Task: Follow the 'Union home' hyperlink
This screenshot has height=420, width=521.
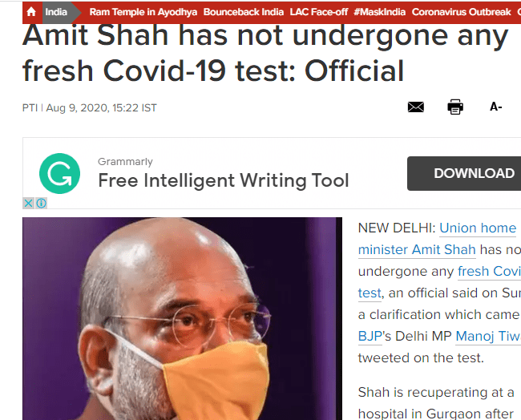Action: (478, 228)
